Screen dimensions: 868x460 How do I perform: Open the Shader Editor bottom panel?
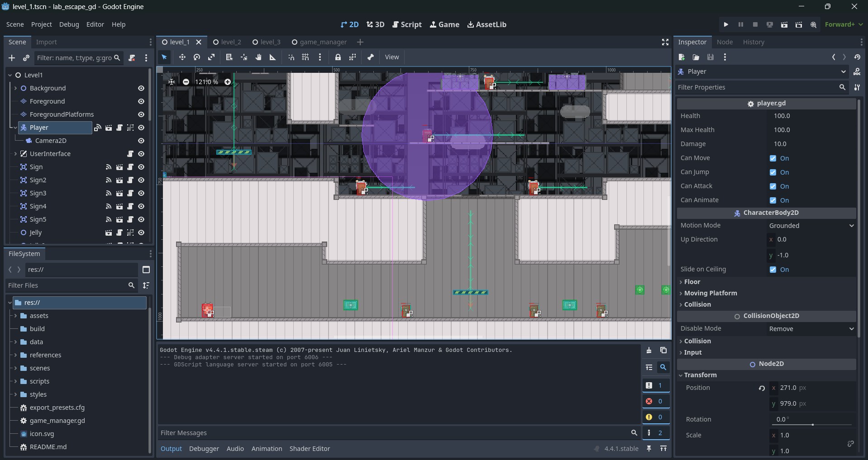[x=310, y=448]
